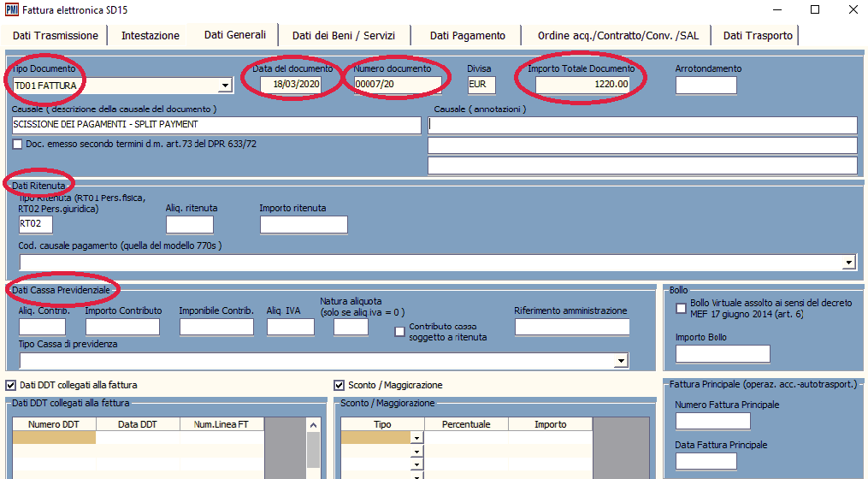The image size is (868, 479).
Task: Click the Importo Totale Documento field
Action: tap(583, 85)
